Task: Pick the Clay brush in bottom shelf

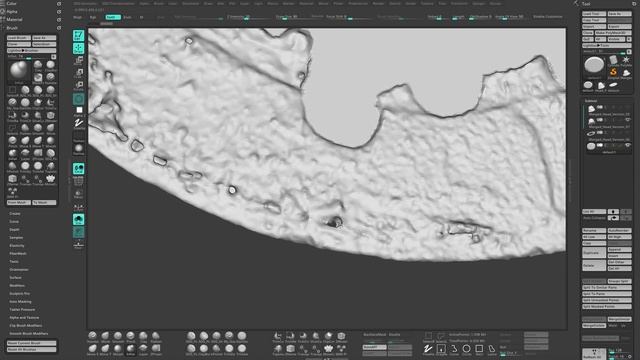Action: (143, 337)
